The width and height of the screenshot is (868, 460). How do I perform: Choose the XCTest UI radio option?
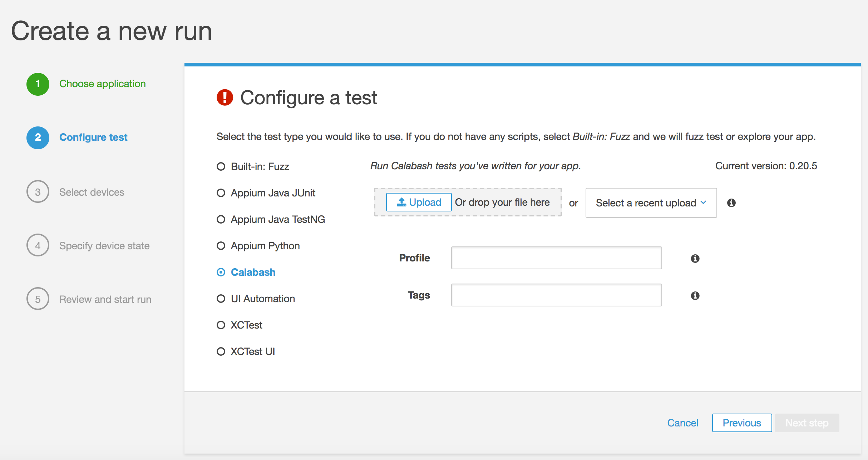pyautogui.click(x=221, y=351)
